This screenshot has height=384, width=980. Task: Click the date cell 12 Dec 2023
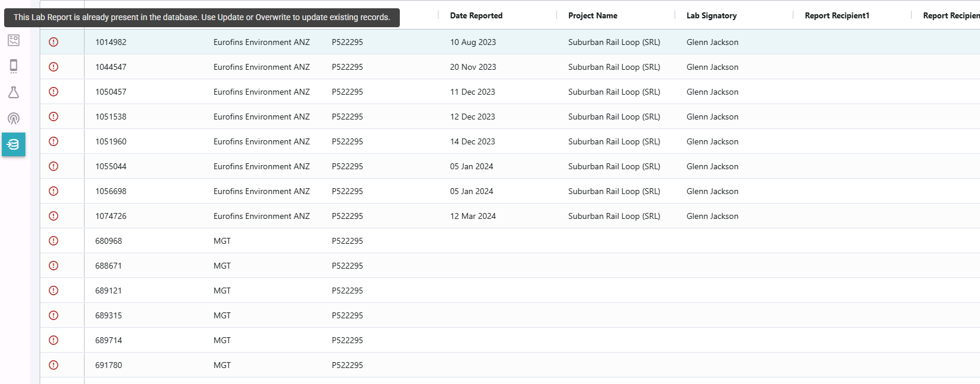coord(473,117)
